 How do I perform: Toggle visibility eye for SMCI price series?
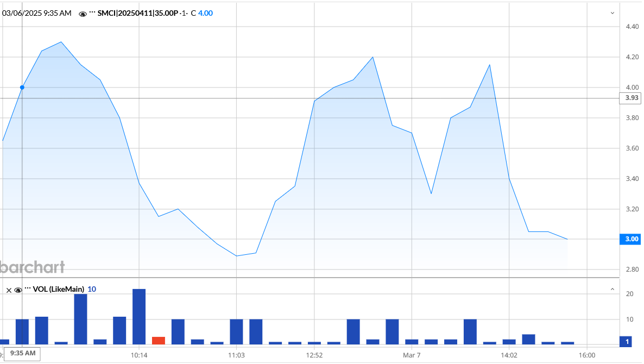[83, 14]
